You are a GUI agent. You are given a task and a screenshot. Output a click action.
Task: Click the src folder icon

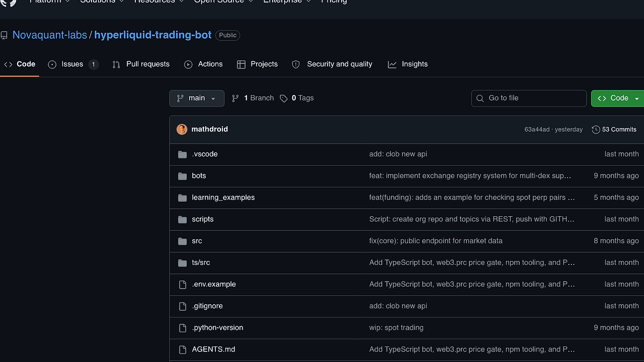click(182, 241)
